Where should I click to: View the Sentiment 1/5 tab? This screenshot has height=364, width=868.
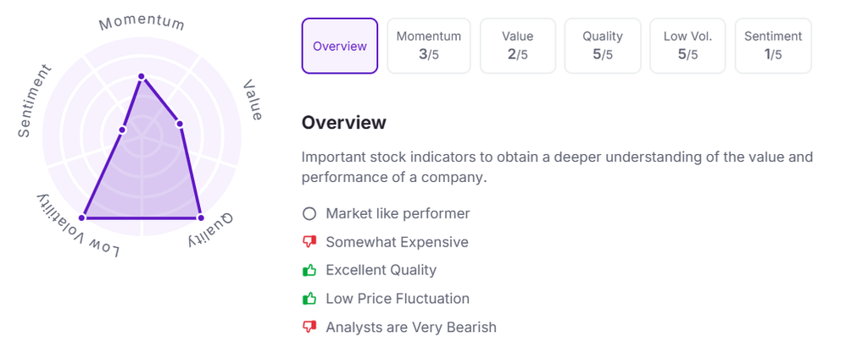pyautogui.click(x=773, y=47)
